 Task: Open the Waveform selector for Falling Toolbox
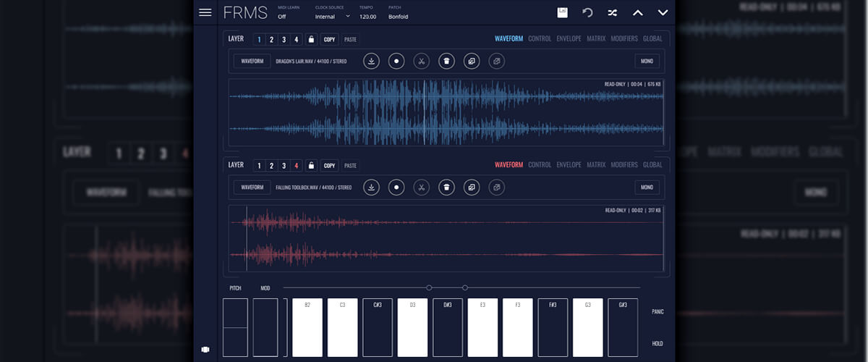pos(252,187)
